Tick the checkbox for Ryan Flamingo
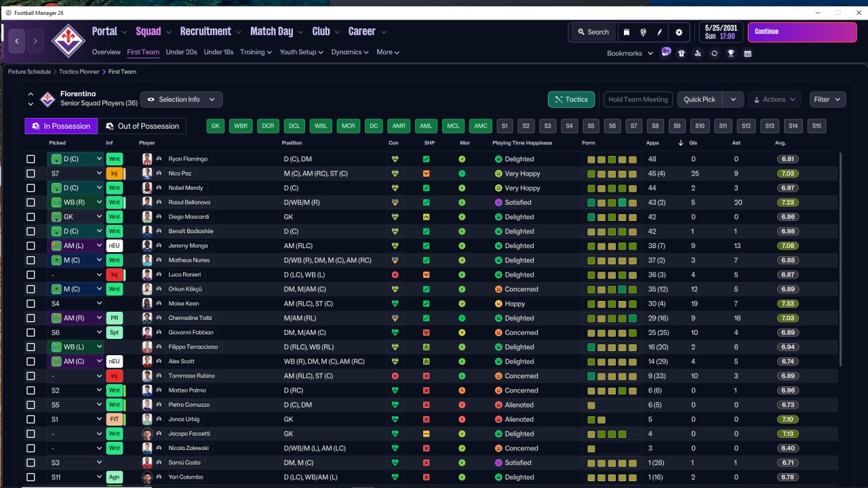Screen dimensions: 868x488 [31, 159]
